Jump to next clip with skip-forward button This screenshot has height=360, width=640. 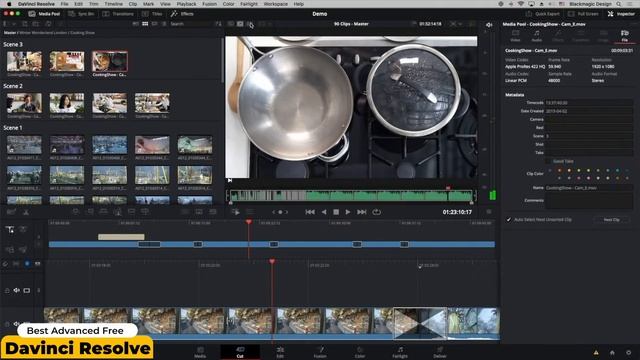[362, 212]
